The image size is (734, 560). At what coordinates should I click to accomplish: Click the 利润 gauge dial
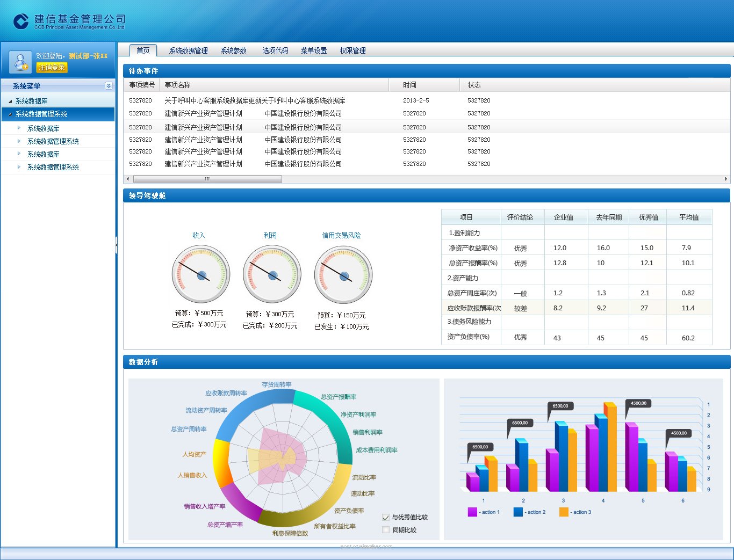272,274
